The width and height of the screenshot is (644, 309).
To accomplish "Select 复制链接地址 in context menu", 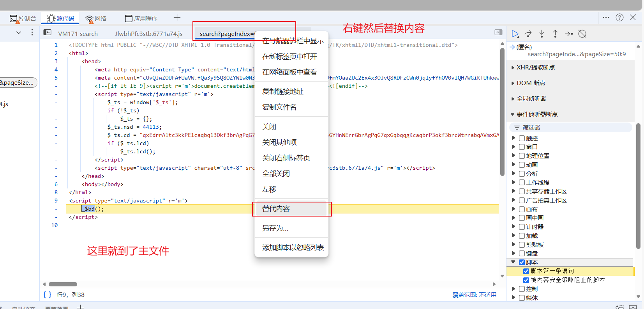I will (291, 92).
